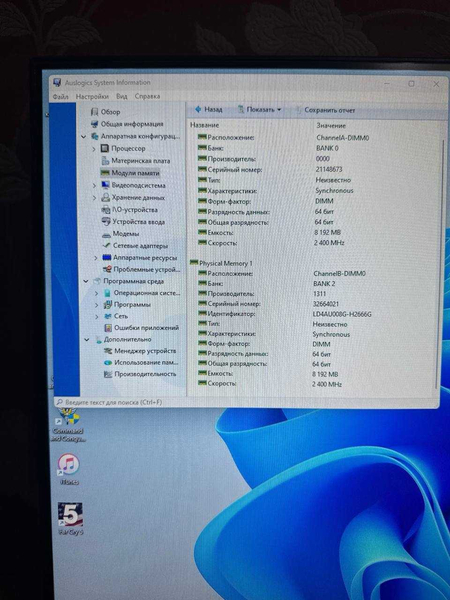Open the Показать dropdown

[259, 109]
